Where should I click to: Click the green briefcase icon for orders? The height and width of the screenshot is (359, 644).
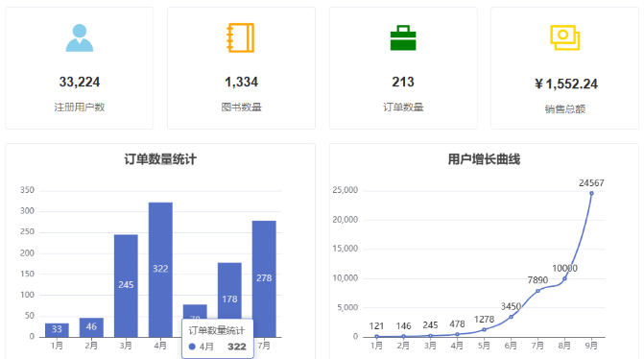click(x=403, y=37)
